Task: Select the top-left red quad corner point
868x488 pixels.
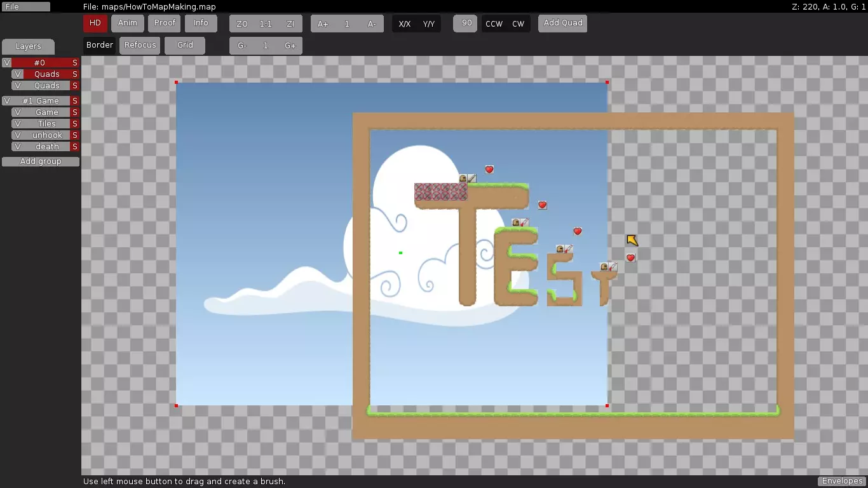Action: tap(176, 82)
